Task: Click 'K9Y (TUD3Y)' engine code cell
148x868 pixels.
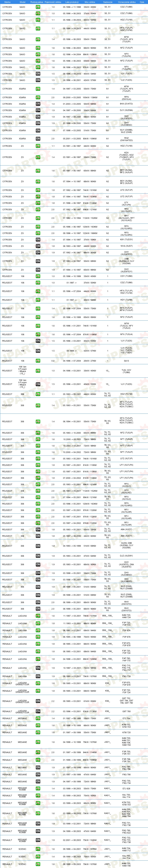Action: tap(126, 240)
